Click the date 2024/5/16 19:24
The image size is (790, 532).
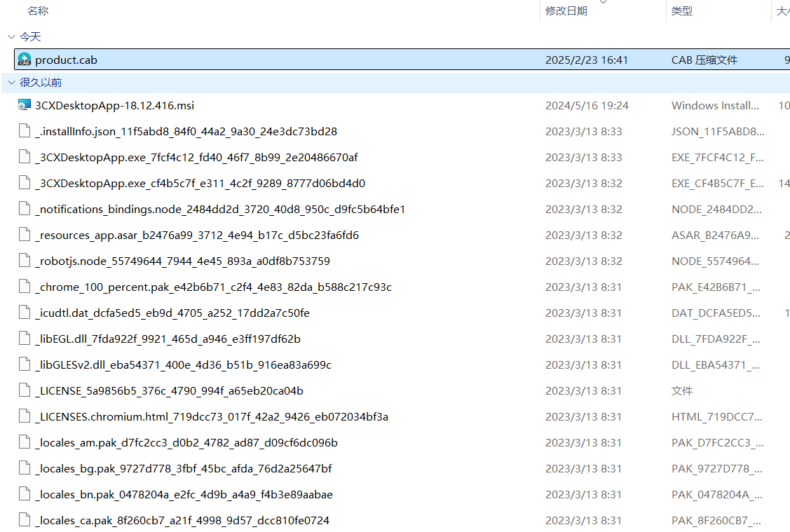[x=587, y=105]
